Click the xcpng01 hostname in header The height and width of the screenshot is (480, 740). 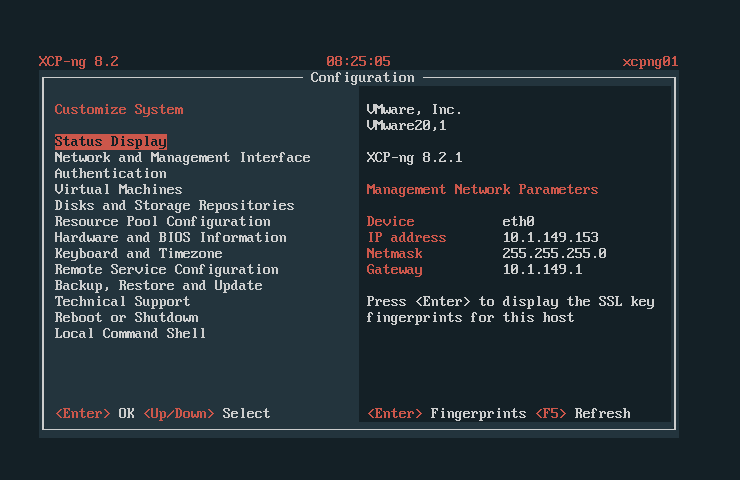[x=650, y=62]
